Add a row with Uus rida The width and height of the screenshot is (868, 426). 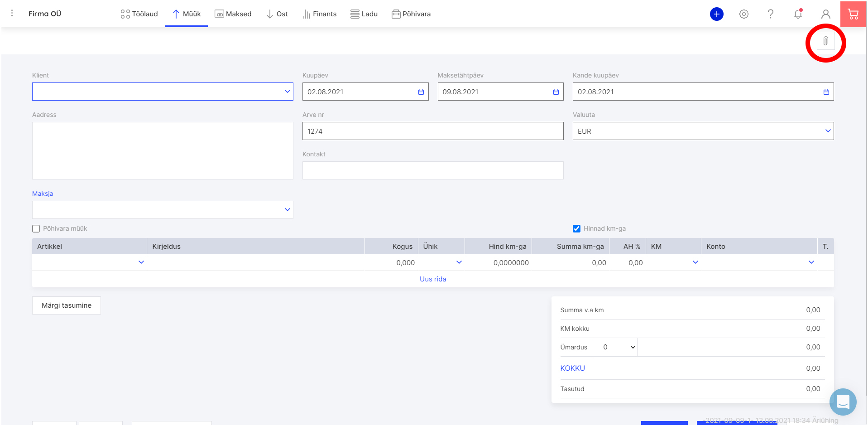click(433, 279)
